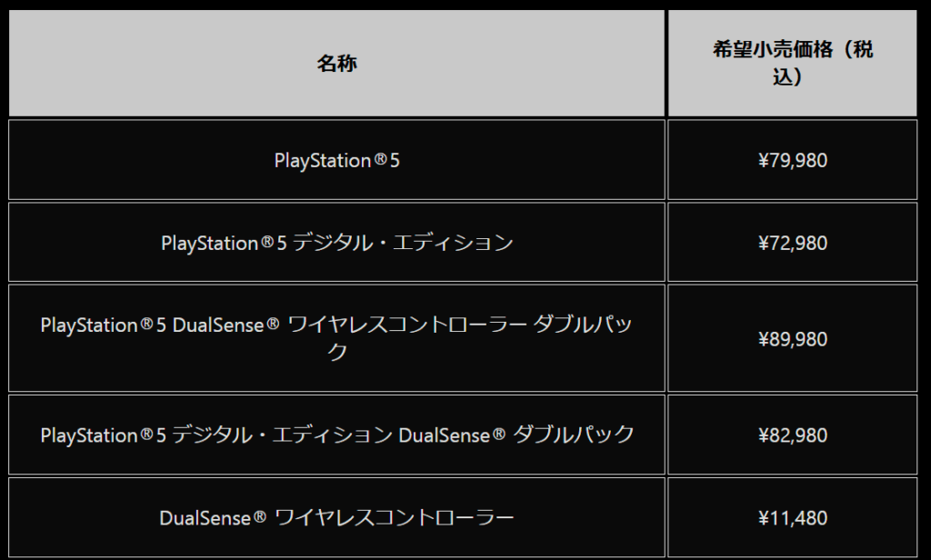Select the DualSense ワイヤレスコントローラー ダブルパック name cell

click(336, 338)
